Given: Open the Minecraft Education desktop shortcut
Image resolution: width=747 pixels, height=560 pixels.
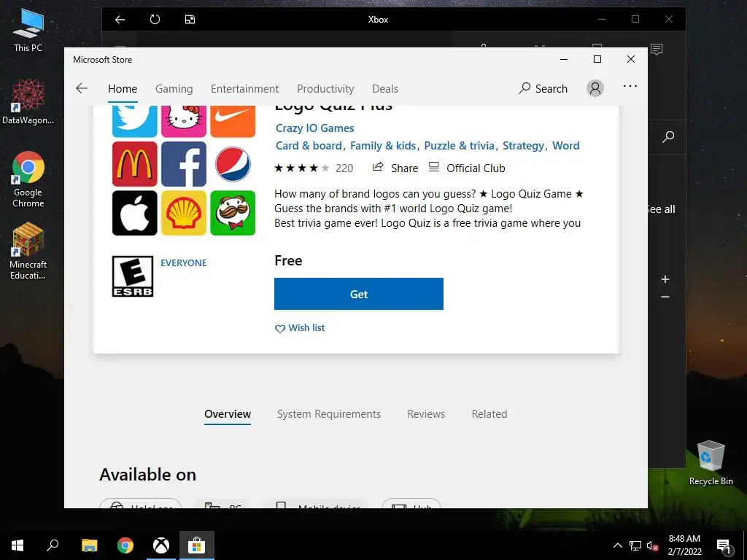Looking at the screenshot, I should [x=28, y=252].
